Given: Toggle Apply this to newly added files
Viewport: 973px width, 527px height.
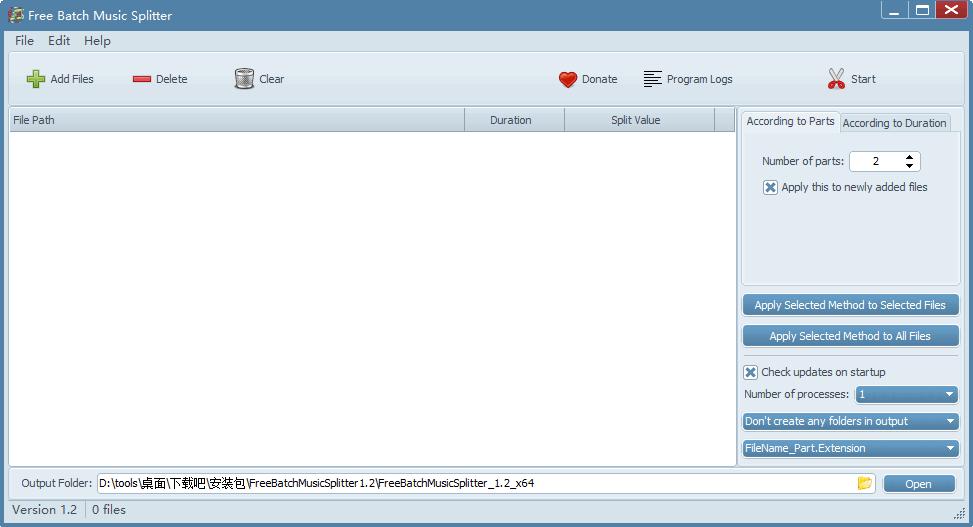Looking at the screenshot, I should click(770, 187).
